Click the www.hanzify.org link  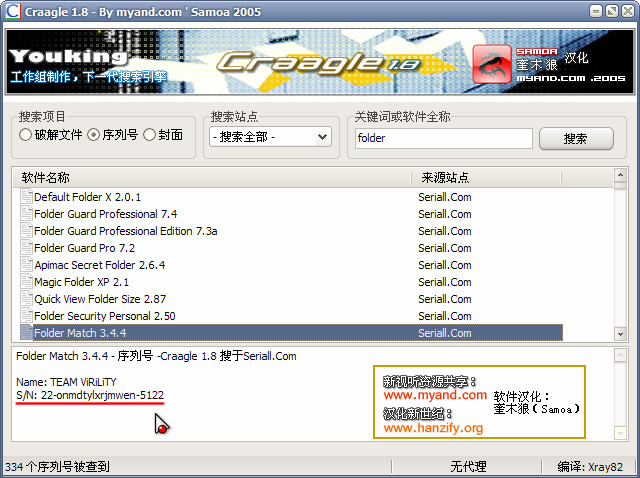point(433,427)
